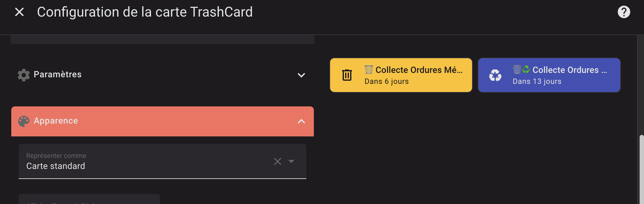This screenshot has height=204, width=644.
Task: Expand the Paramètres section chevron
Action: click(301, 75)
